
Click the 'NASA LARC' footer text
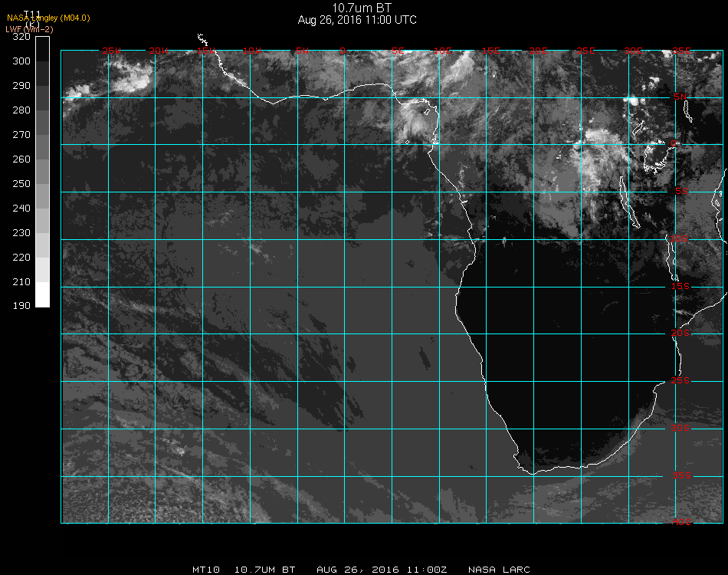point(499,570)
